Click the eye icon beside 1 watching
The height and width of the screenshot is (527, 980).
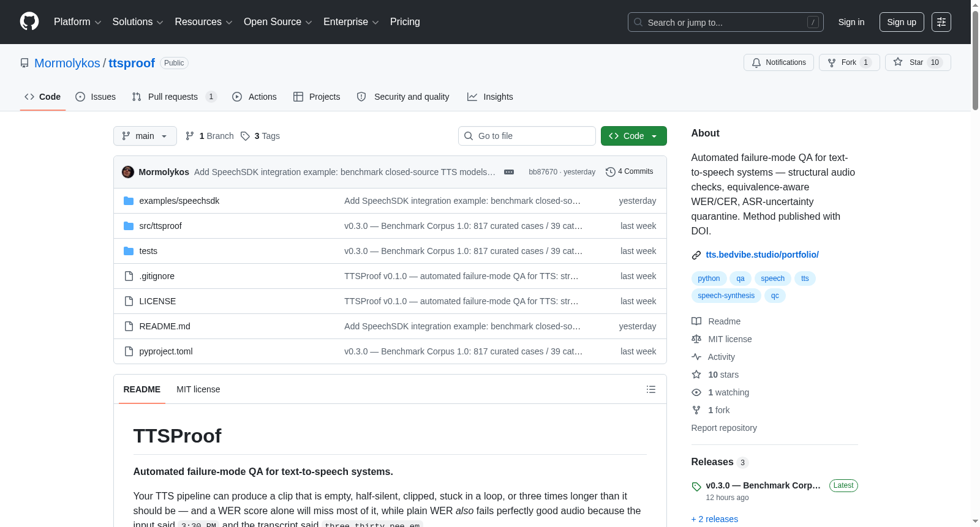[696, 392]
